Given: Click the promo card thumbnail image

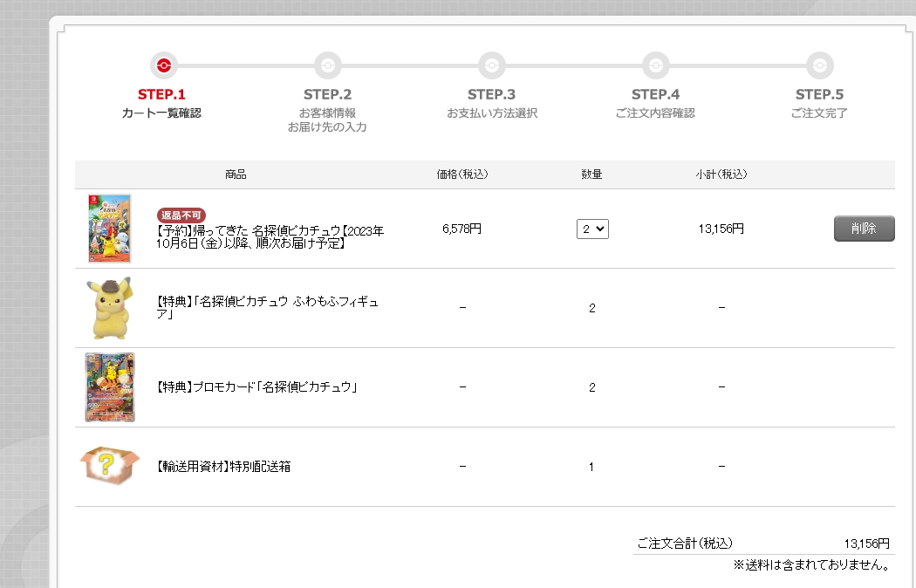Looking at the screenshot, I should tap(110, 387).
